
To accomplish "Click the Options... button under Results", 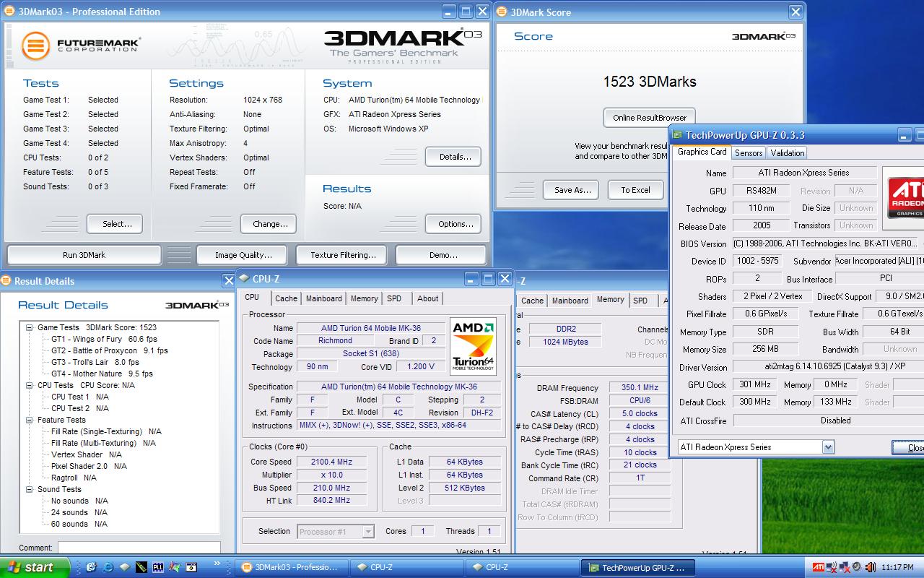I will click(455, 224).
